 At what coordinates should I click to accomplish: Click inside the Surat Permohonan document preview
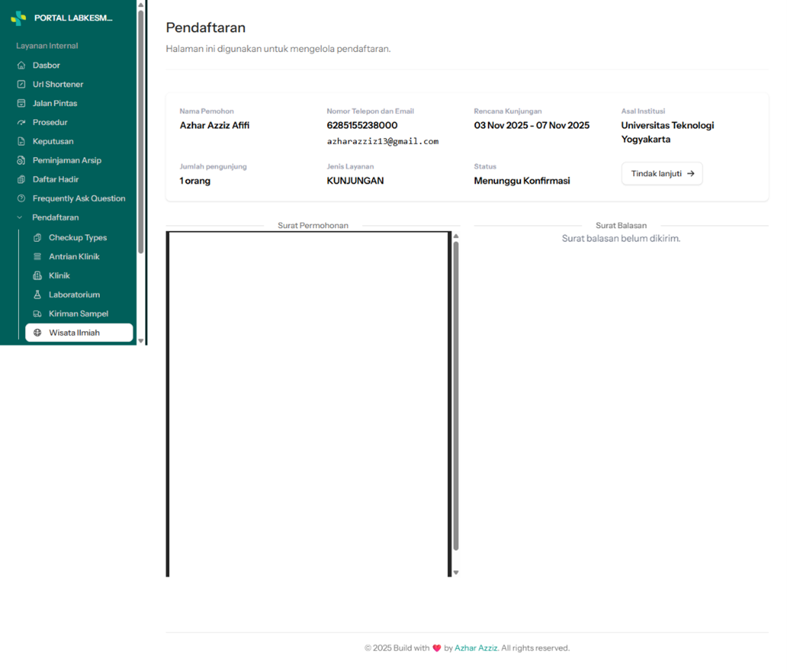pyautogui.click(x=309, y=405)
